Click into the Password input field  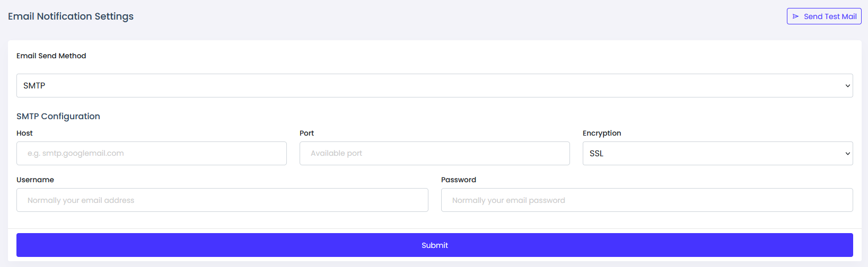pos(647,200)
